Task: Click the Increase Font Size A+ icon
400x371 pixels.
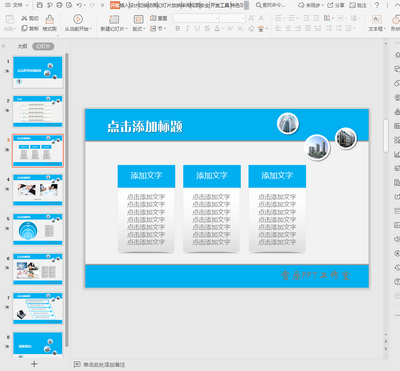Action: tap(251, 18)
